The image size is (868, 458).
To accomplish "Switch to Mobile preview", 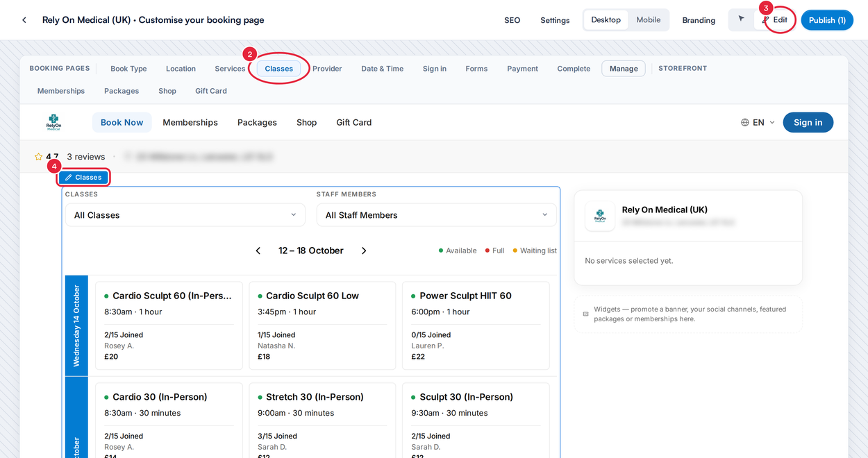I will [x=649, y=19].
